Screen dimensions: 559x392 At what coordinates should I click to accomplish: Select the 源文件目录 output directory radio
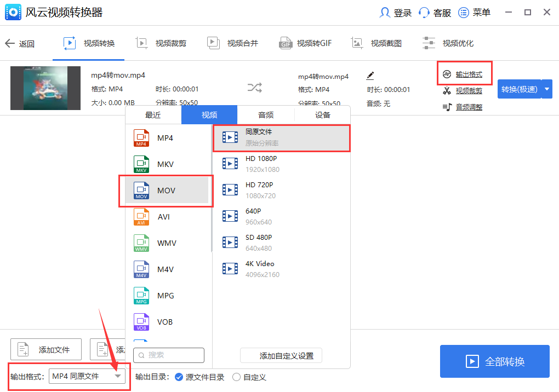(180, 377)
